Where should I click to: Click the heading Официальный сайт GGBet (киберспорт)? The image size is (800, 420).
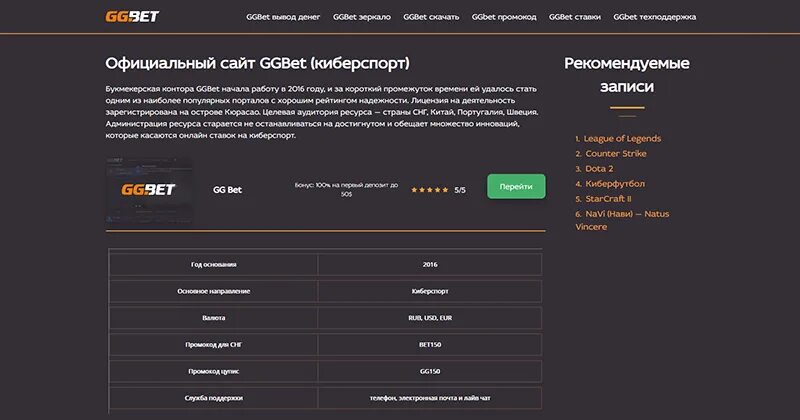click(257, 63)
